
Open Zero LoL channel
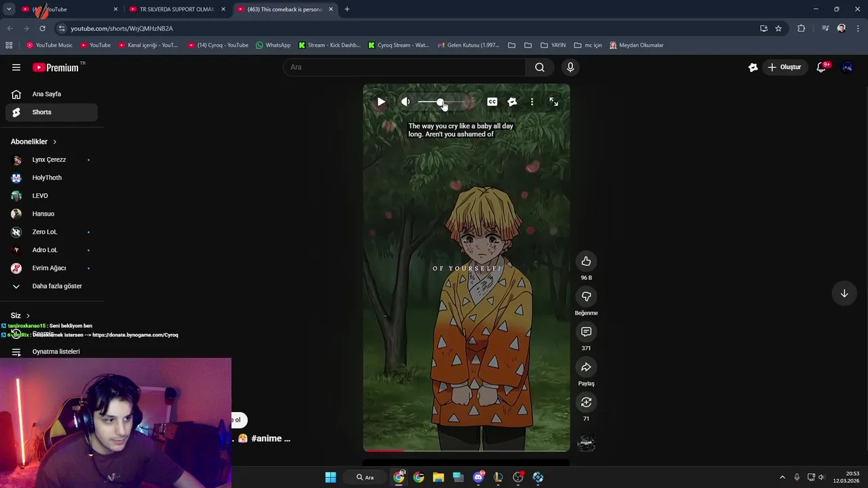coord(52,232)
